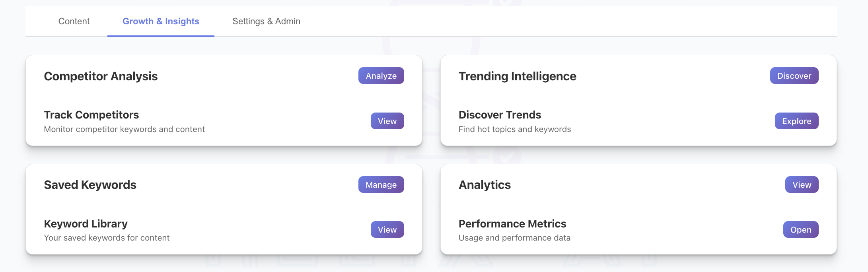
Task: Select the Saved Keywords heading
Action: click(x=90, y=185)
